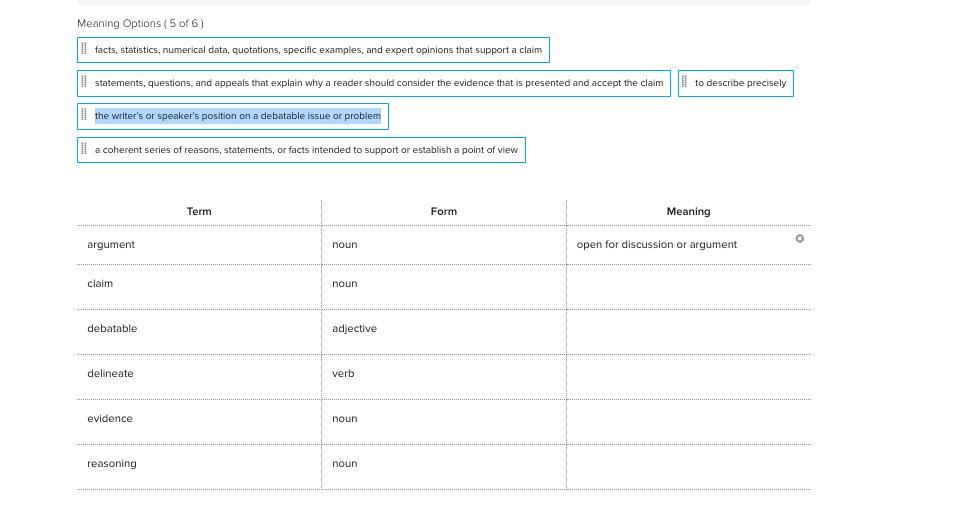The image size is (975, 517).
Task: Click the 'noun' form in evidence row
Action: pos(344,418)
